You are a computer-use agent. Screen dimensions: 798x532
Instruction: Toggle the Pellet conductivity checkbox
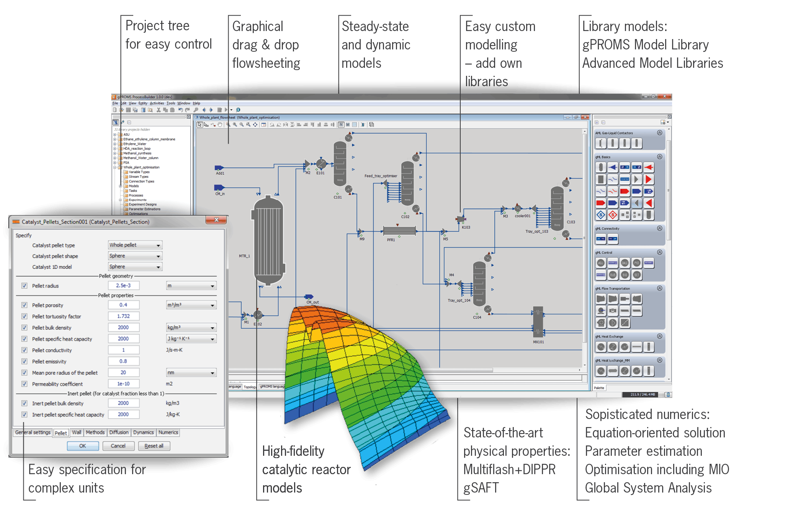25,350
